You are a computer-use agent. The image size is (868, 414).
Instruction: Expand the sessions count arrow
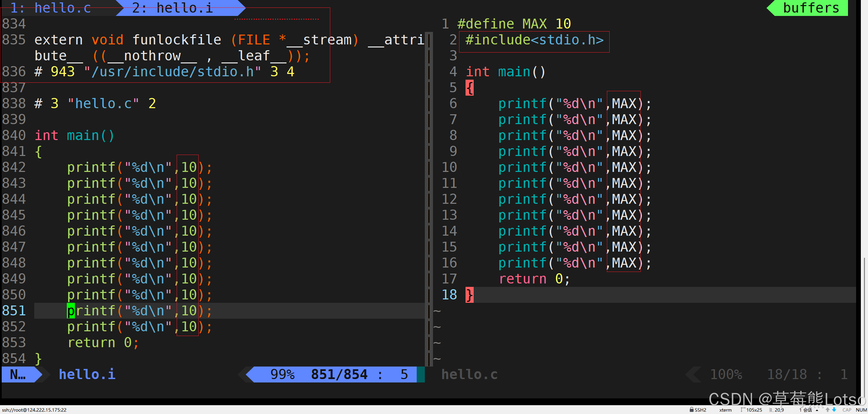tap(817, 410)
